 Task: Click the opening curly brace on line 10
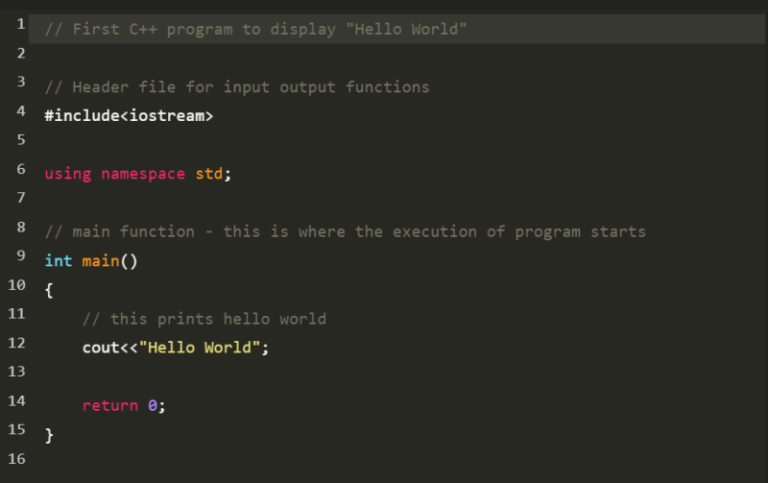tap(49, 290)
